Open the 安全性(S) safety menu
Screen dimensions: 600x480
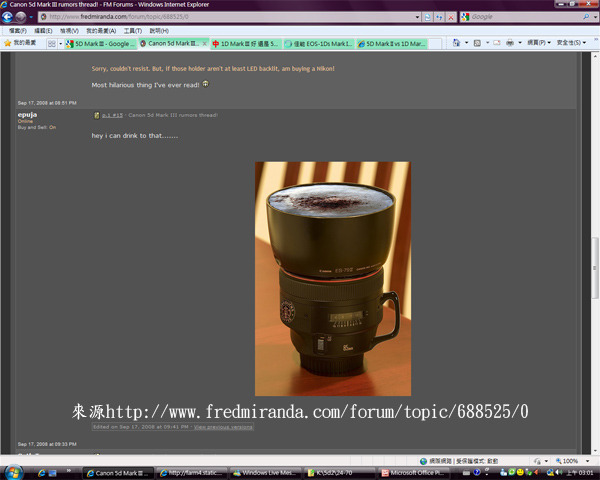point(571,43)
